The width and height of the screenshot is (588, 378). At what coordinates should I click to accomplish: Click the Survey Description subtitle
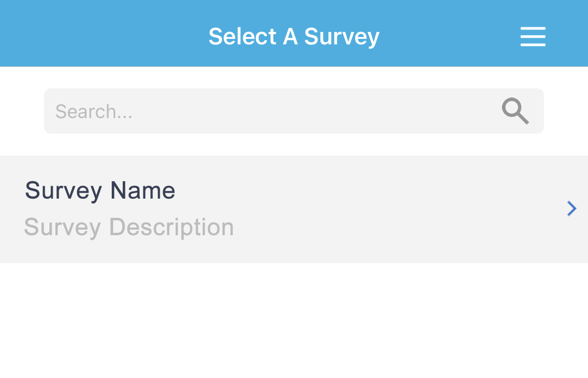[x=129, y=227]
